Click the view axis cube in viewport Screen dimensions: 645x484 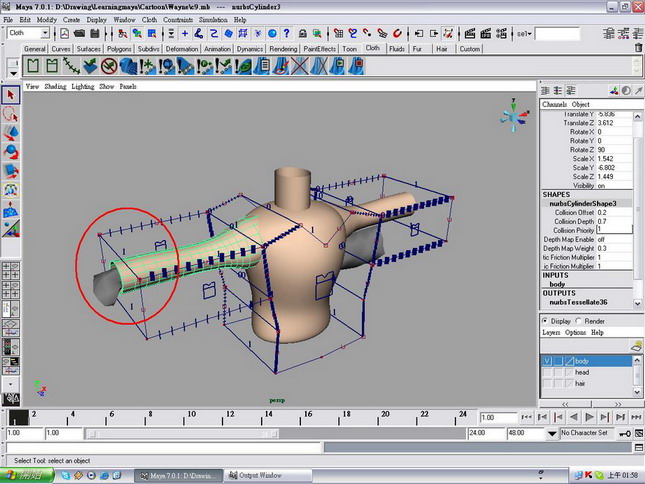point(514,116)
